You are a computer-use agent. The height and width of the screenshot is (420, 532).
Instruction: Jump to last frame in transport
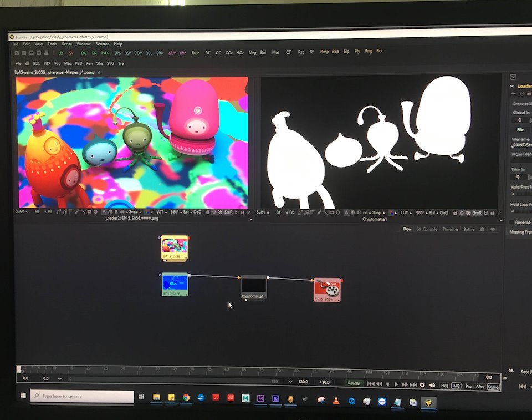[413, 385]
